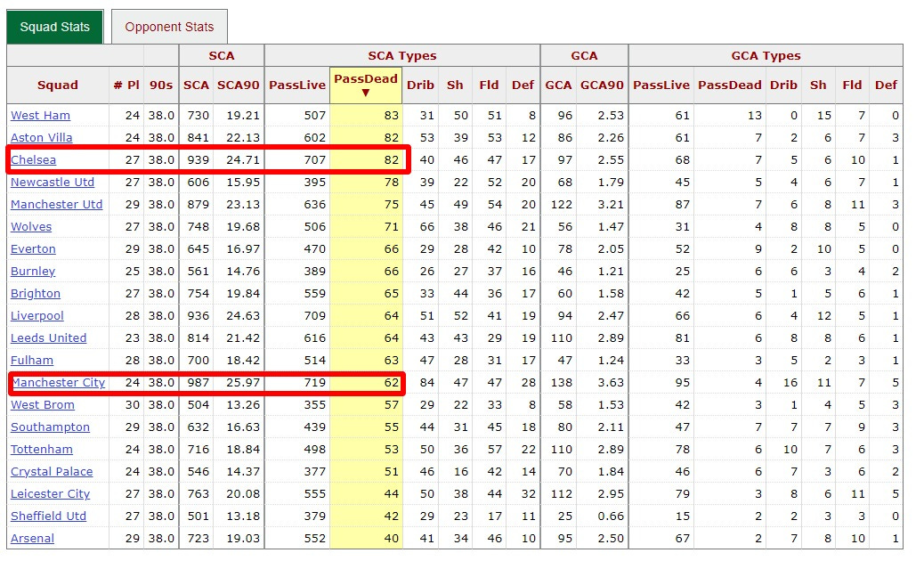Open the Southampton squad link
924x561 pixels.
pyautogui.click(x=50, y=427)
